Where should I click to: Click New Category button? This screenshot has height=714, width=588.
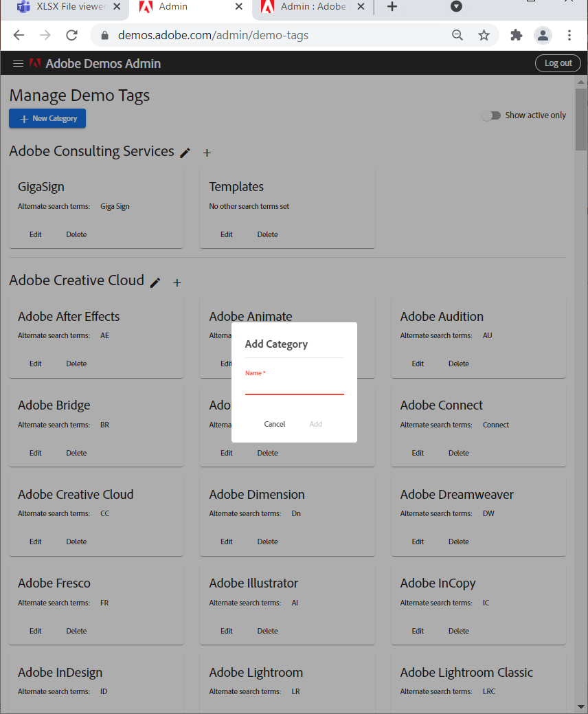(47, 118)
